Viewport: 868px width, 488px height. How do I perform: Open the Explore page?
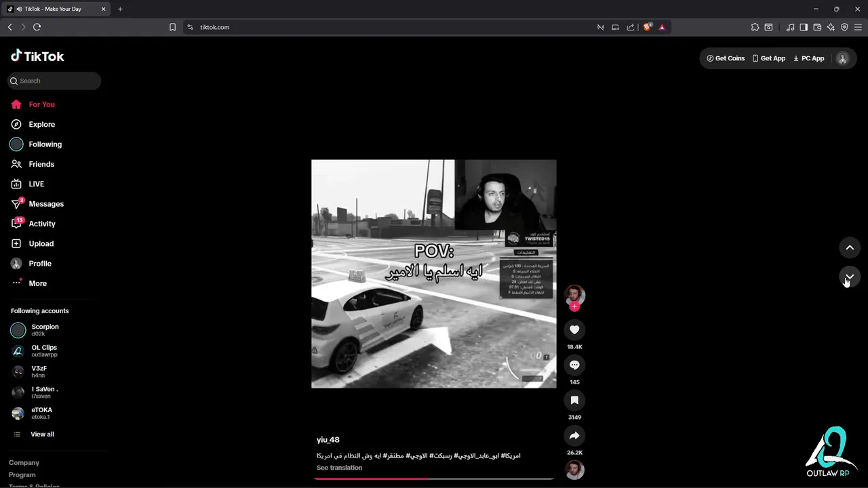pos(41,124)
